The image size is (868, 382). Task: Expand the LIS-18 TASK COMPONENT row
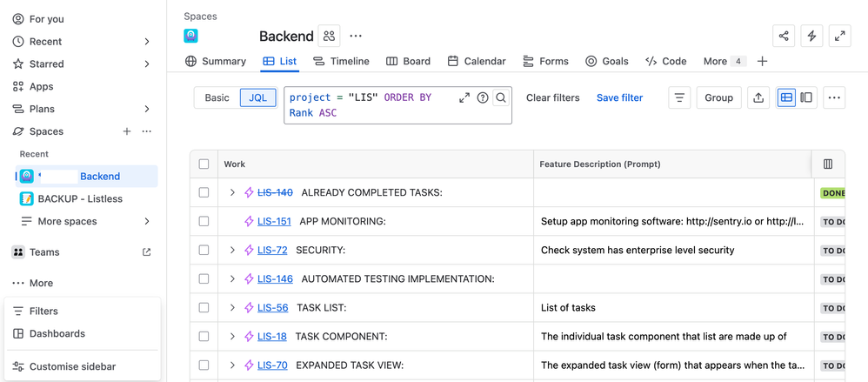pos(232,337)
